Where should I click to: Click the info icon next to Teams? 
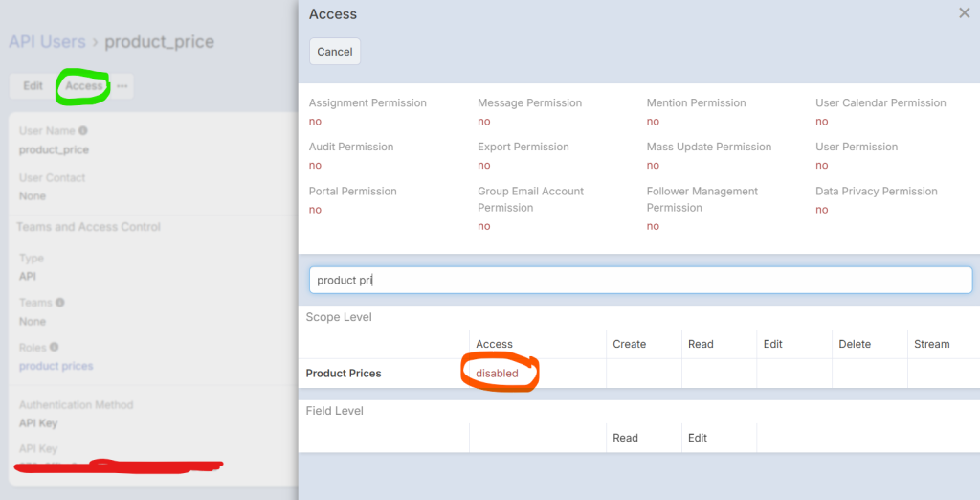(60, 303)
